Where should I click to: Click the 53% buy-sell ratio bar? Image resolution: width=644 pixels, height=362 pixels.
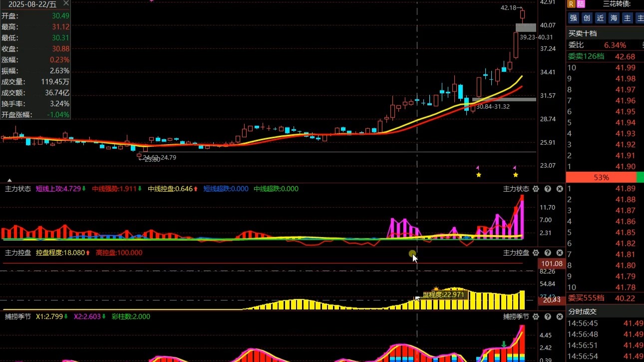coord(601,177)
